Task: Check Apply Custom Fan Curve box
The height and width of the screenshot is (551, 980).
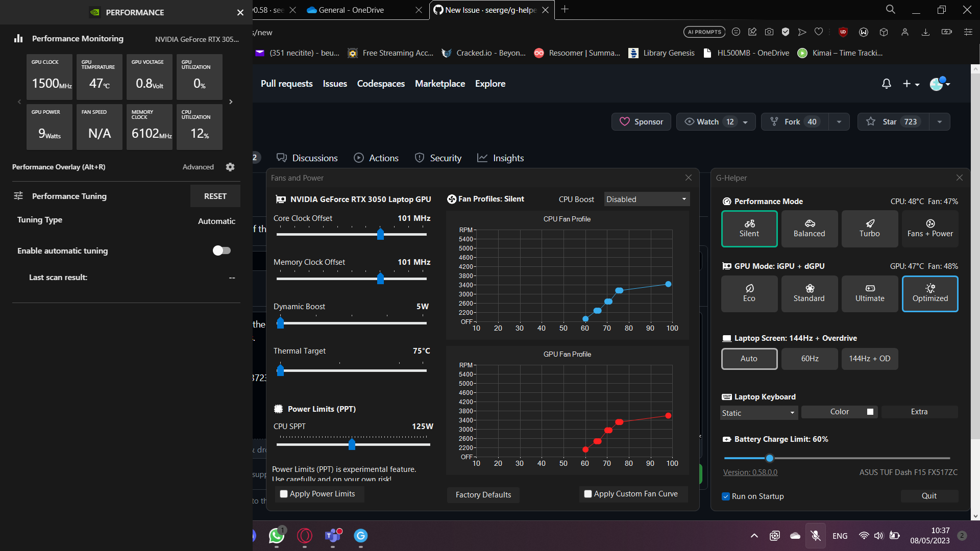Action: [588, 494]
